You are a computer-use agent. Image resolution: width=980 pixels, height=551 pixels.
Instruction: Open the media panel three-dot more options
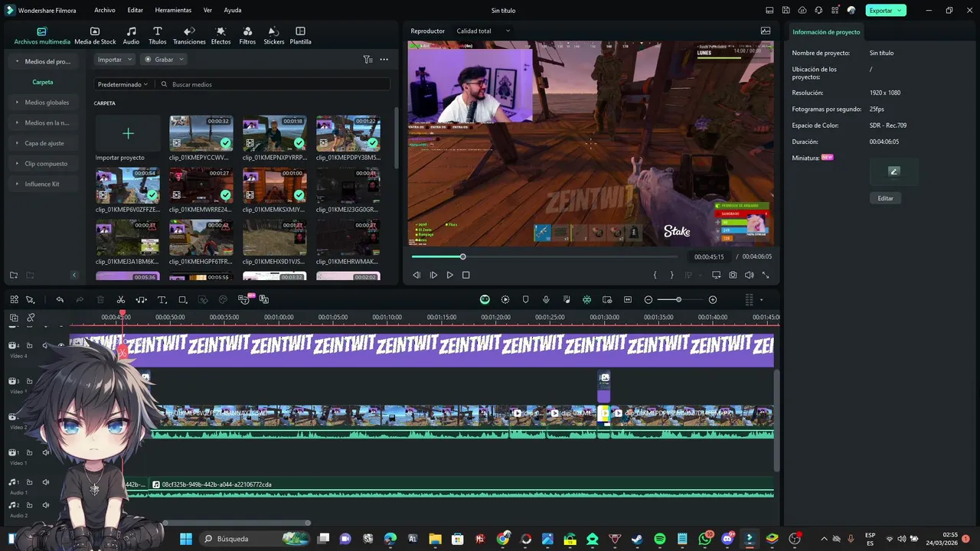coord(384,59)
